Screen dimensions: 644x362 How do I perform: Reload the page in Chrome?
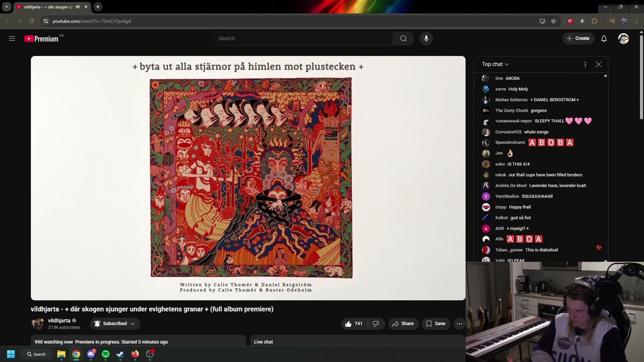pyautogui.click(x=31, y=21)
